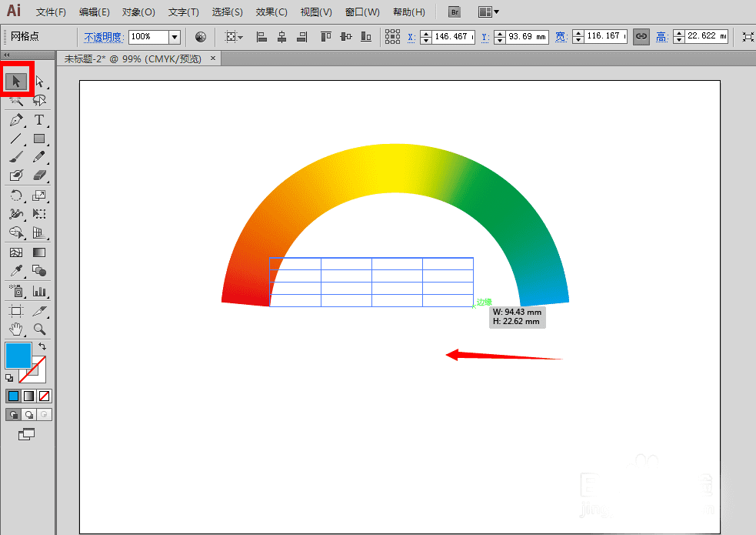The width and height of the screenshot is (756, 535).
Task: Activate the Zoom magnifier tool
Action: 39,329
